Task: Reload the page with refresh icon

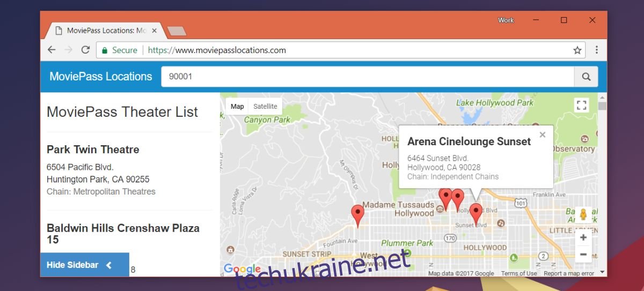Action: point(85,50)
